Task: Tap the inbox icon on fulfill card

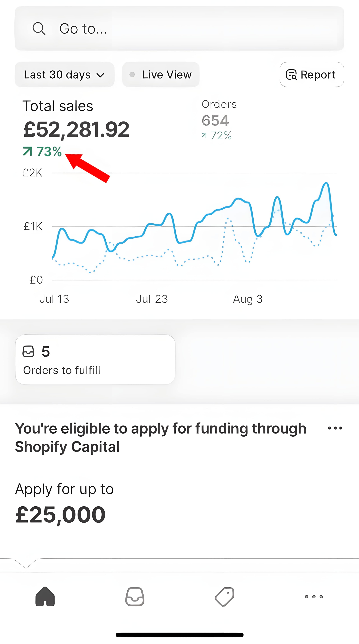Action: [x=28, y=351]
